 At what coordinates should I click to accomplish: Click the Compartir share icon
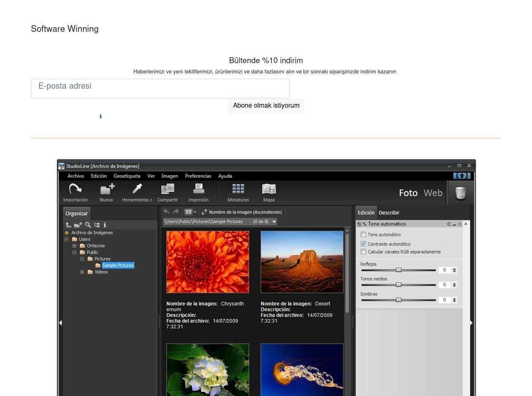[x=167, y=189]
